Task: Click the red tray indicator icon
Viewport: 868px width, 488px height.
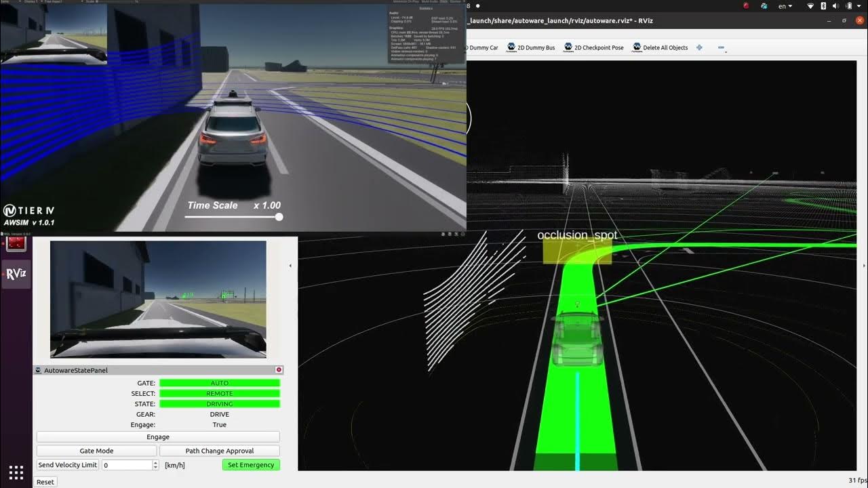Action: (x=746, y=6)
